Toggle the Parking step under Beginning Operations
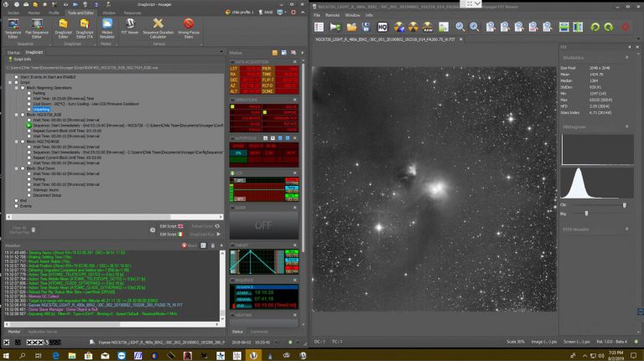The image size is (644, 361). tap(29, 93)
